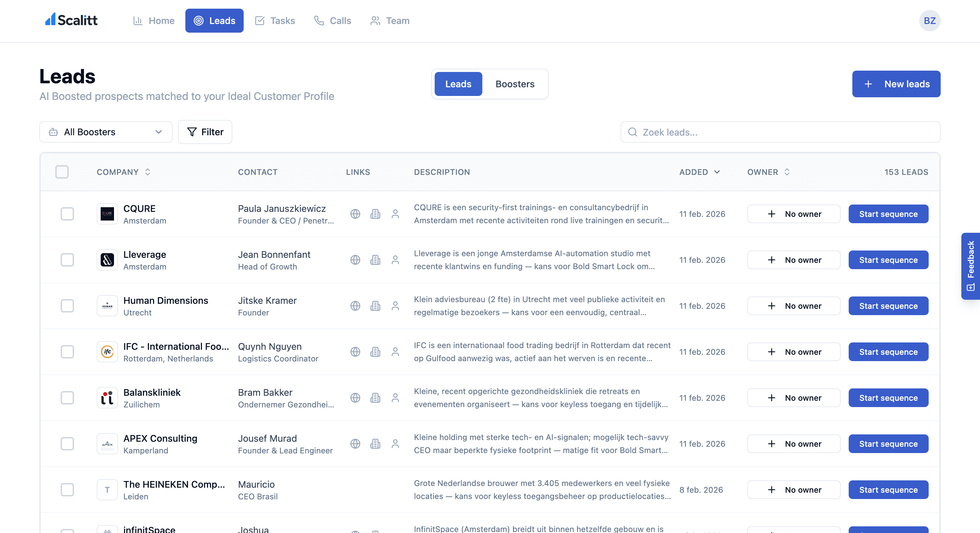Click the globe link icon for Balanskliniek
The width and height of the screenshot is (980, 533).
pyautogui.click(x=355, y=398)
